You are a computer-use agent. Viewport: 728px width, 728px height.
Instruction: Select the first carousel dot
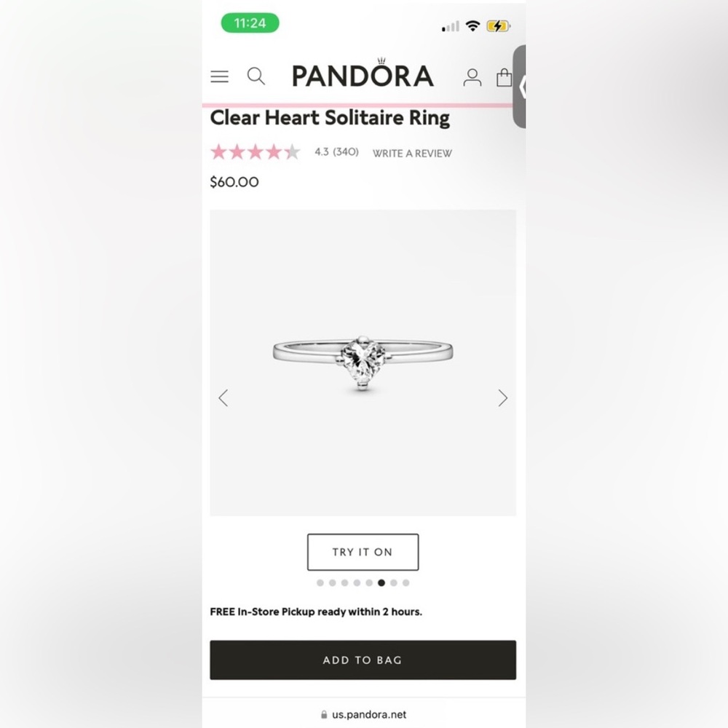(x=320, y=582)
